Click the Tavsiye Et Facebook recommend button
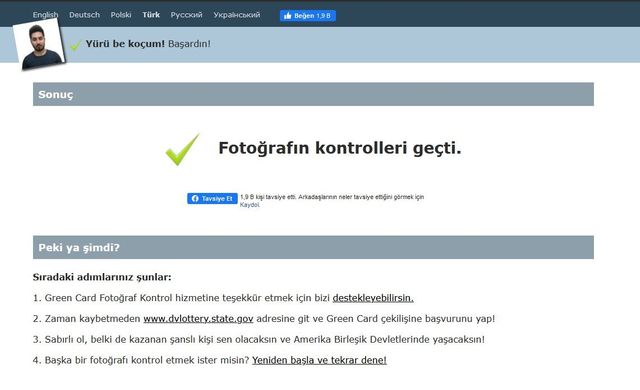This screenshot has height=390, width=640. tap(212, 198)
